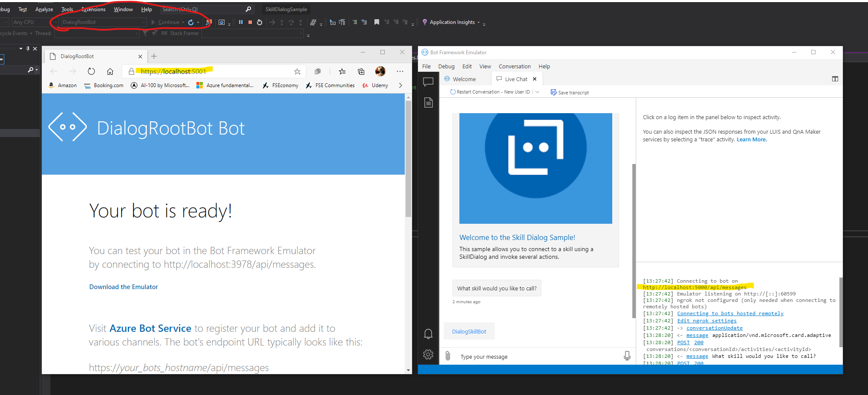Add localhost page to favorites star
The width and height of the screenshot is (868, 395).
(x=297, y=72)
